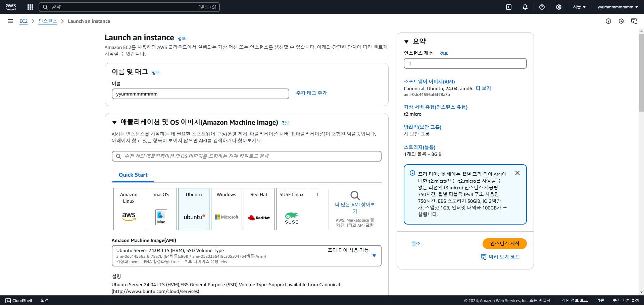644x305 pixels.
Task: Click the 더 보기 link in summary
Action: click(483, 88)
